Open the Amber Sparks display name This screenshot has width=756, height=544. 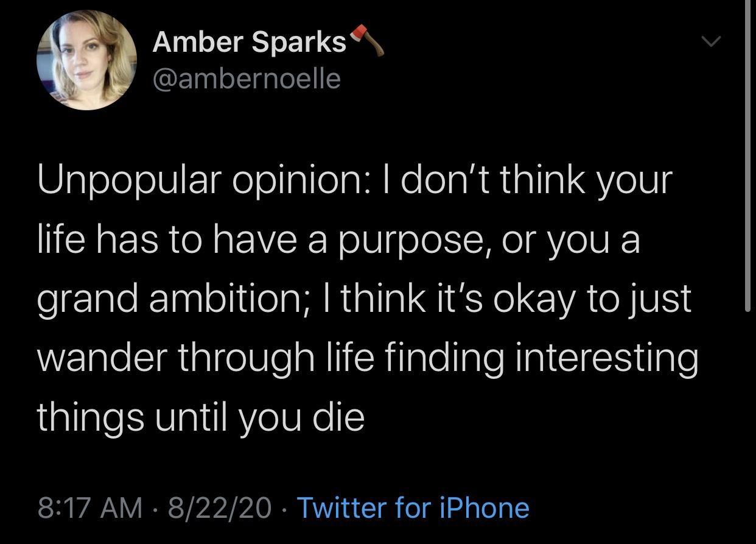pyautogui.click(x=250, y=41)
